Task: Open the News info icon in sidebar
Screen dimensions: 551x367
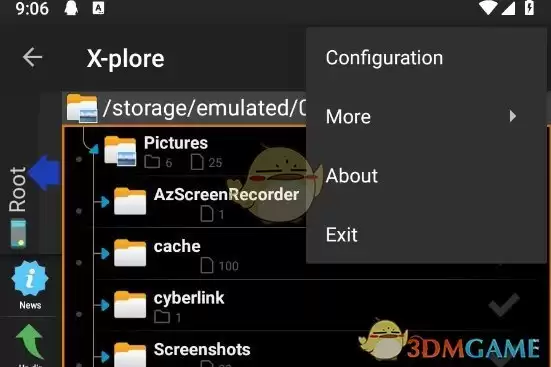Action: pos(30,279)
